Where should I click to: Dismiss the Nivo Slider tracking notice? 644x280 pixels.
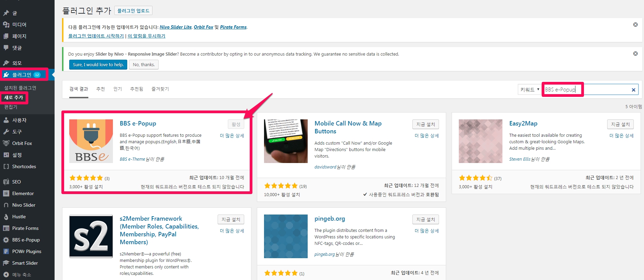pos(635,54)
